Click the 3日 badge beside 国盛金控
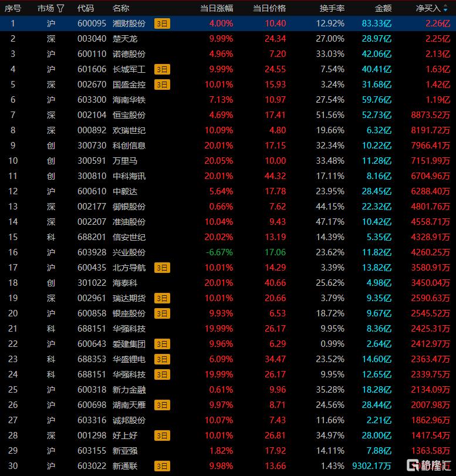 point(162,85)
